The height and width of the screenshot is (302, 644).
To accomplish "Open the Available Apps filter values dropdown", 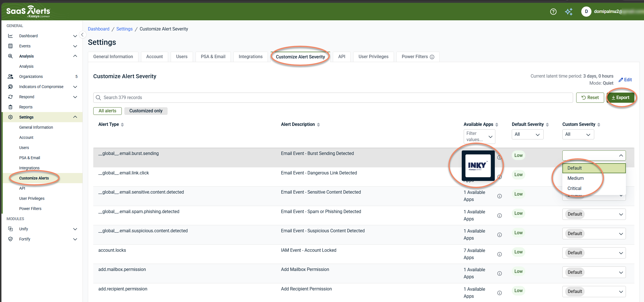I will [x=479, y=137].
